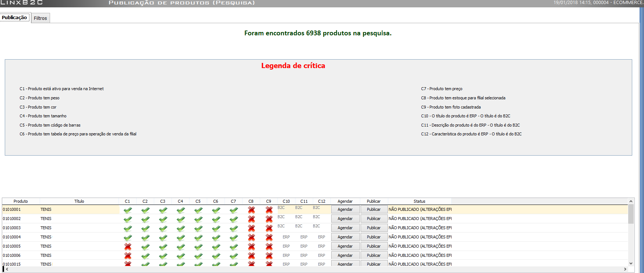
Task: Click the status text of product 01010006
Action: 420,255
